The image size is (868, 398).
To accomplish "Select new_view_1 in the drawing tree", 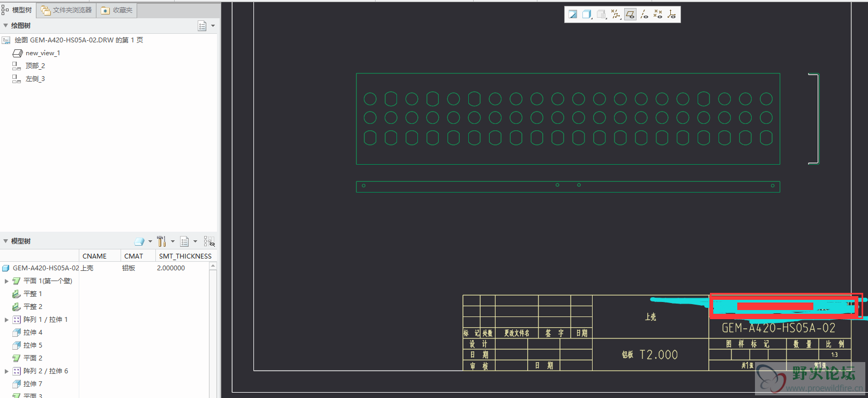I will [x=36, y=53].
